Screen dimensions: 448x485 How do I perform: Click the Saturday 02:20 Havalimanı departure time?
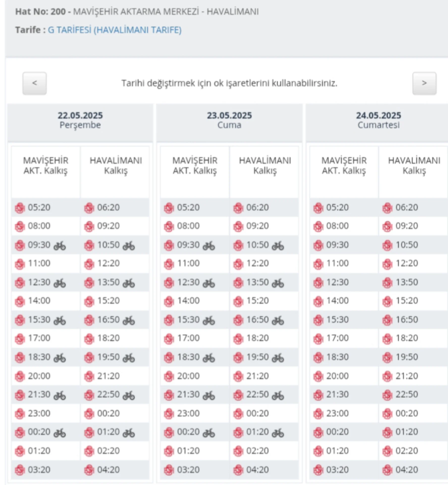[x=407, y=451]
